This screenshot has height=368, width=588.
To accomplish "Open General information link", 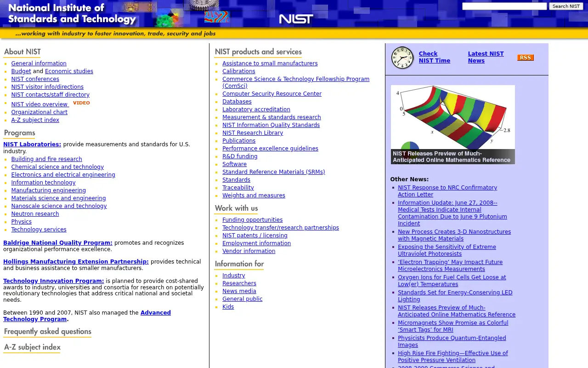I will point(39,63).
